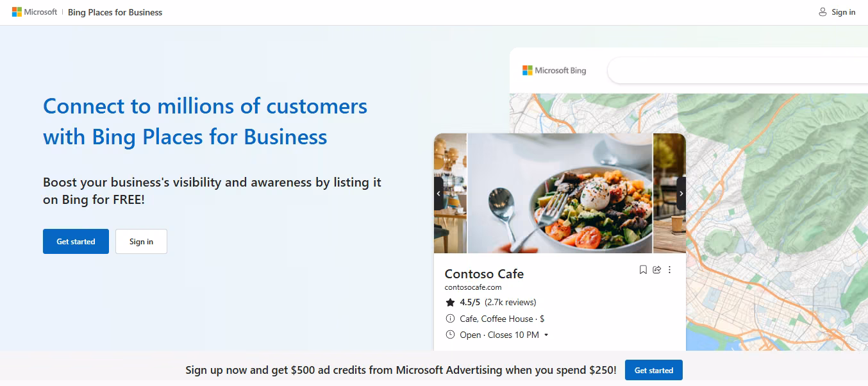
Task: Expand the opening hours dropdown arrow
Action: 546,335
